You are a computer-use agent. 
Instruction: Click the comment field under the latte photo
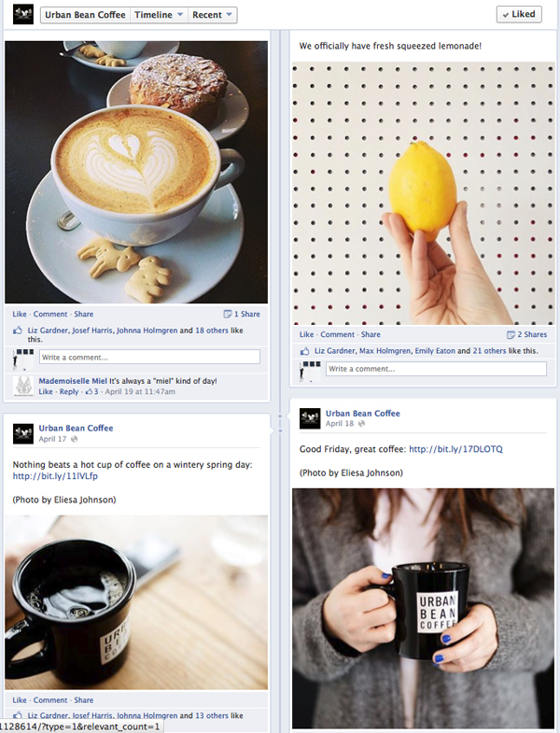149,357
